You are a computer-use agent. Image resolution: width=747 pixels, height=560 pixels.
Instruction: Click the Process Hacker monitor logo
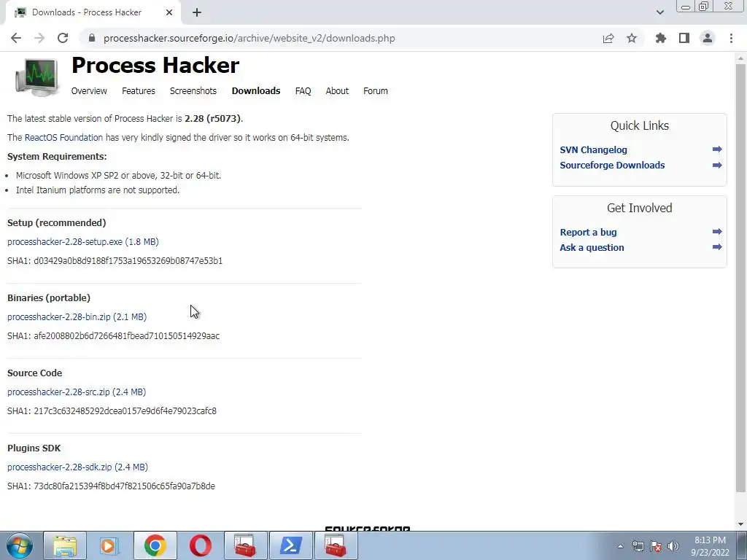36,76
